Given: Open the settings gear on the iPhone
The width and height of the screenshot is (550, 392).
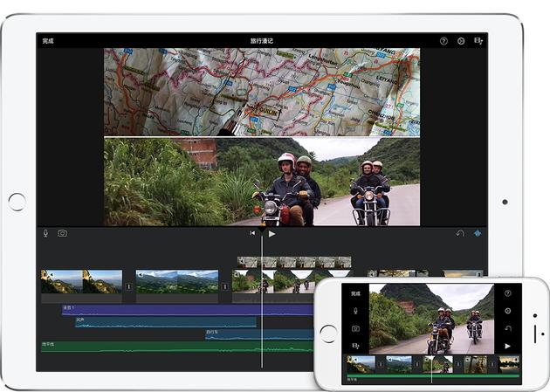Looking at the screenshot, I should (507, 311).
